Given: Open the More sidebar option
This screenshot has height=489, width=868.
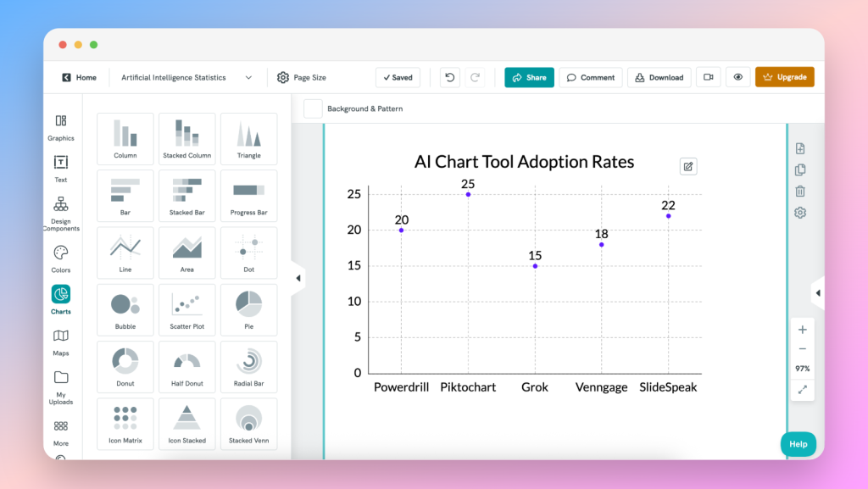Looking at the screenshot, I should (x=61, y=433).
